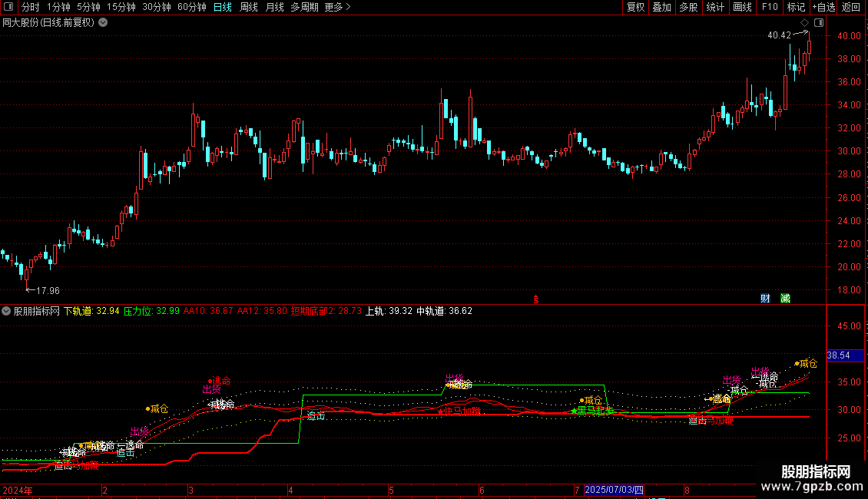Click the 2024年 label on time axis
Viewport: 868px width, 499px height.
[x=18, y=490]
